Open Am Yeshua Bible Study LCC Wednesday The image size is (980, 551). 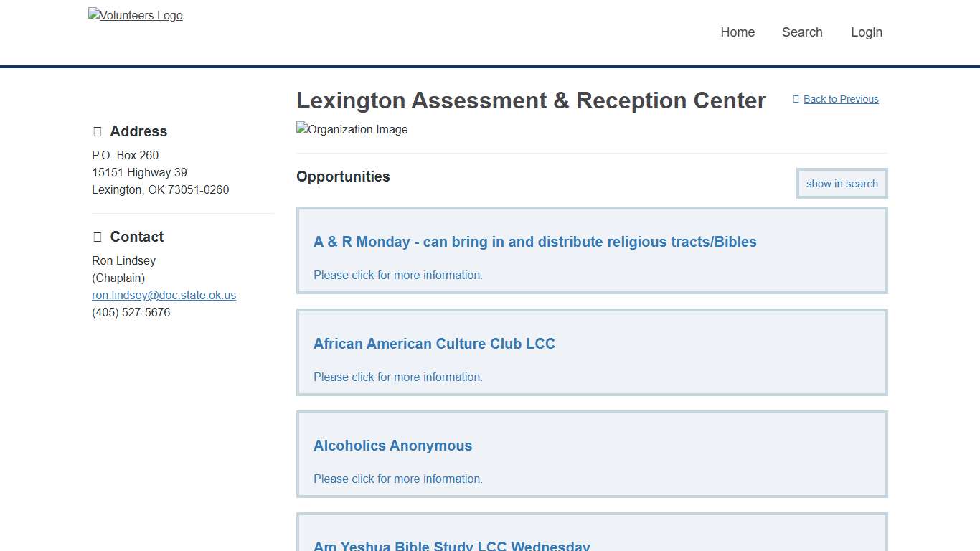click(x=452, y=546)
